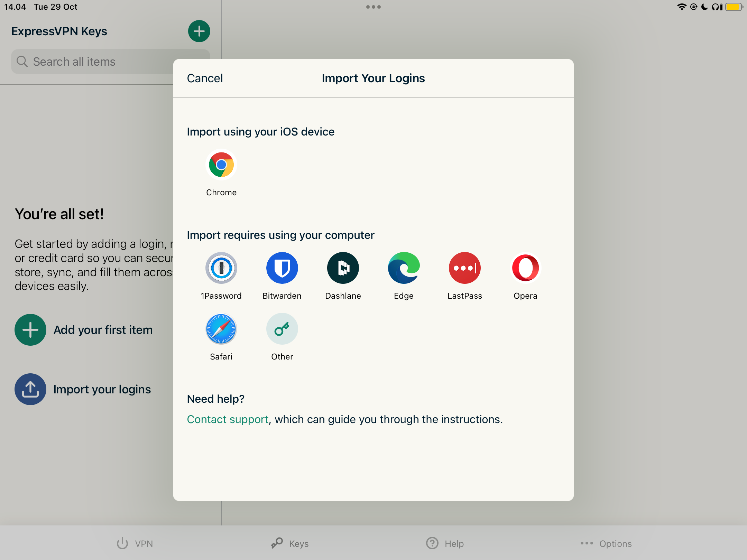This screenshot has width=747, height=560.
Task: Click the LastPass label text
Action: pyautogui.click(x=465, y=296)
